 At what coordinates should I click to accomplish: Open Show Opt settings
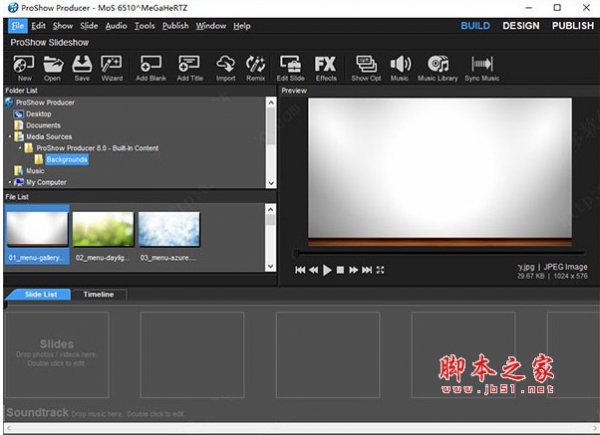pyautogui.click(x=367, y=66)
